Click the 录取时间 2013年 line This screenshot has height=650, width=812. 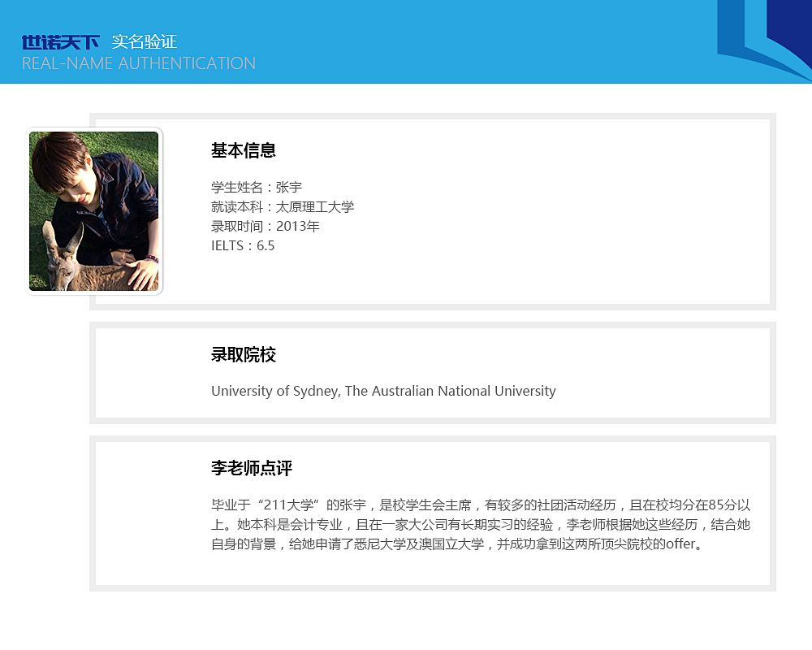pos(266,226)
